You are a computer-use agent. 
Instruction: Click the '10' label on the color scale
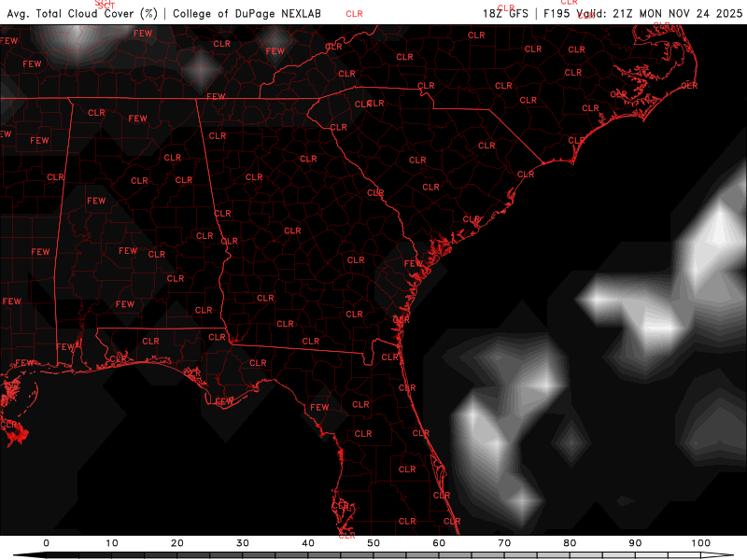(x=111, y=543)
